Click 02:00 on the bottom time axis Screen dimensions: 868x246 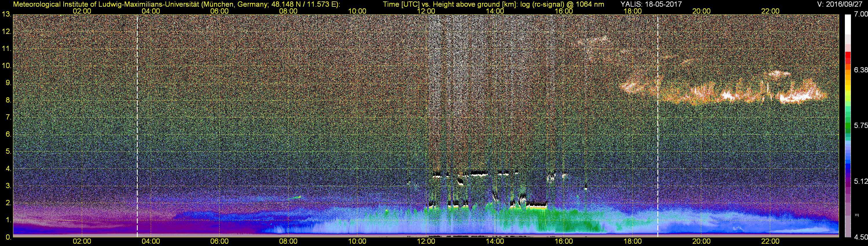tap(82, 242)
